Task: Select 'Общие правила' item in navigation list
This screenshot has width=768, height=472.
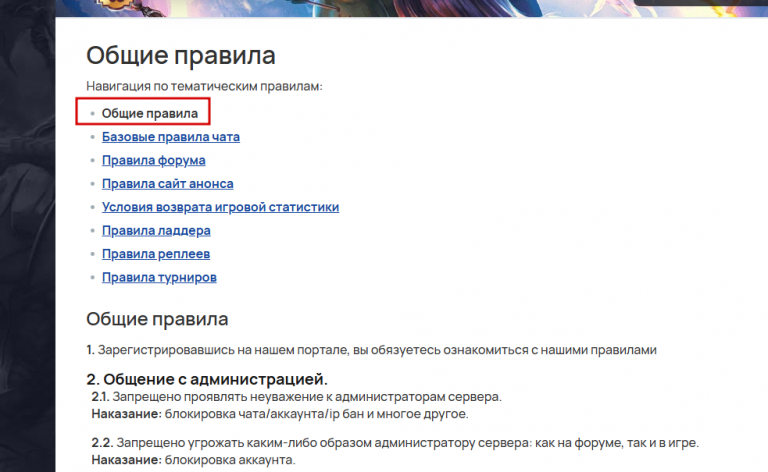Action: click(x=149, y=114)
